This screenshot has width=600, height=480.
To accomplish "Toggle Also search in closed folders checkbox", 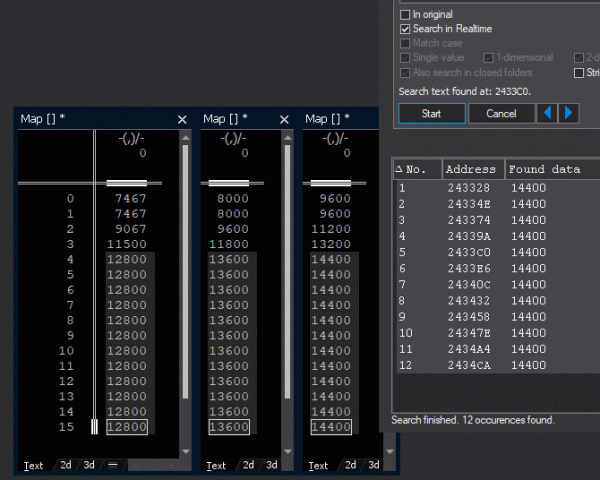I will click(405, 73).
